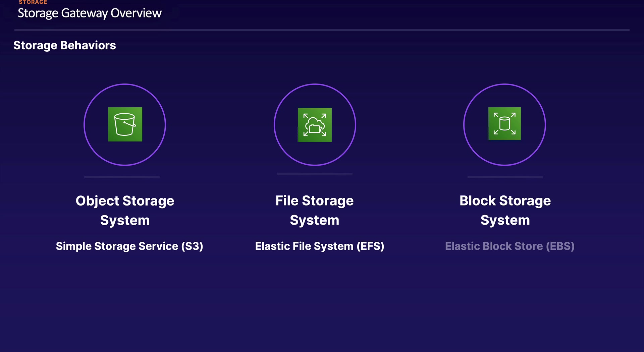Select the Object Storage System heading

point(125,210)
